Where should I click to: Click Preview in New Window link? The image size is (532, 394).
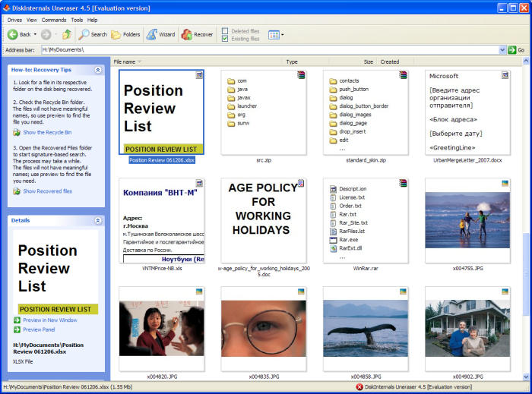(x=50, y=320)
